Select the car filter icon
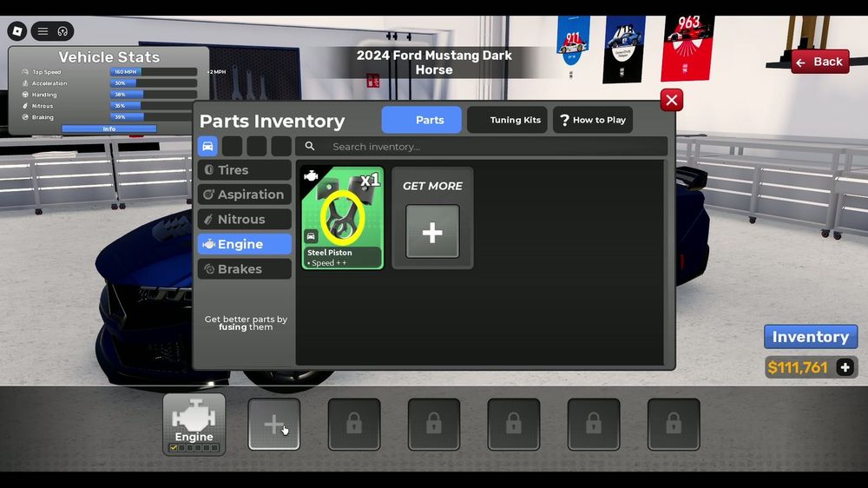 (207, 146)
